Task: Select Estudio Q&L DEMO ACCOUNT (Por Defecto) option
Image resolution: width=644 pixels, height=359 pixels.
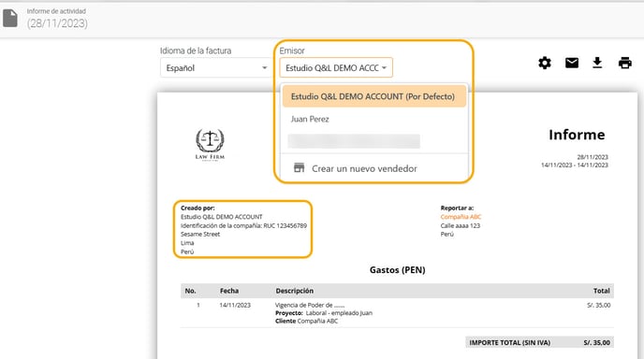Action: [x=374, y=96]
